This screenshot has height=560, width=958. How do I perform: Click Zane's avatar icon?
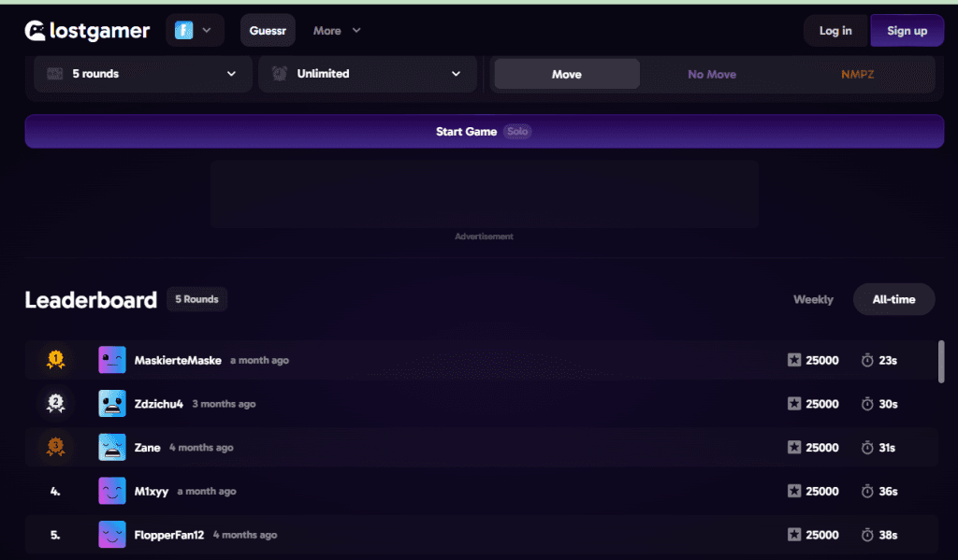[112, 448]
